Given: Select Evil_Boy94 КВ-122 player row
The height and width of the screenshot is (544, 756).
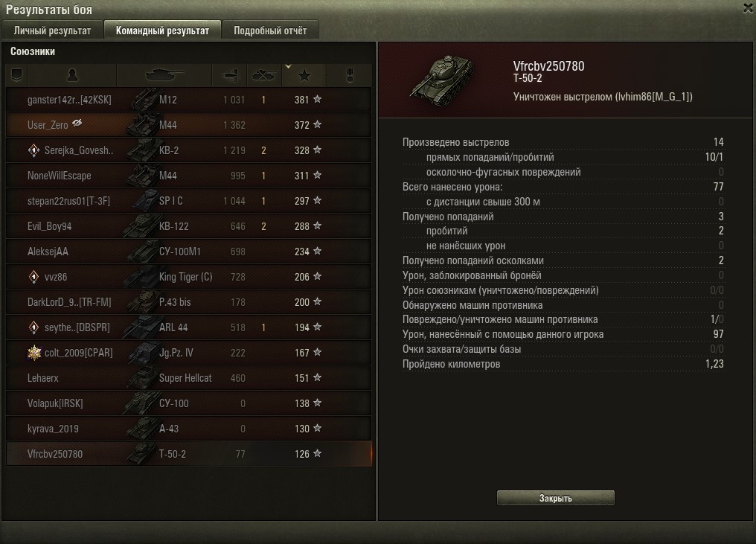Looking at the screenshot, I should click(x=189, y=226).
